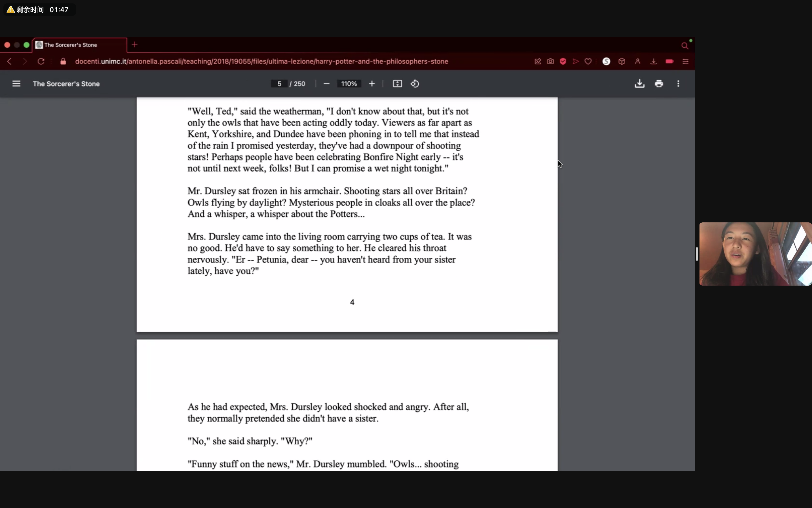Click the remaining time warning indicator

pyautogui.click(x=39, y=10)
